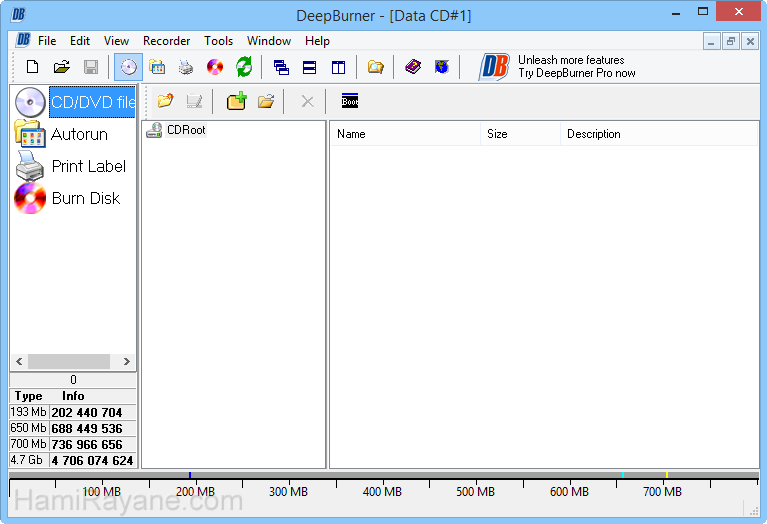Sort the file list by Name column
This screenshot has width=767, height=524.
(x=406, y=134)
